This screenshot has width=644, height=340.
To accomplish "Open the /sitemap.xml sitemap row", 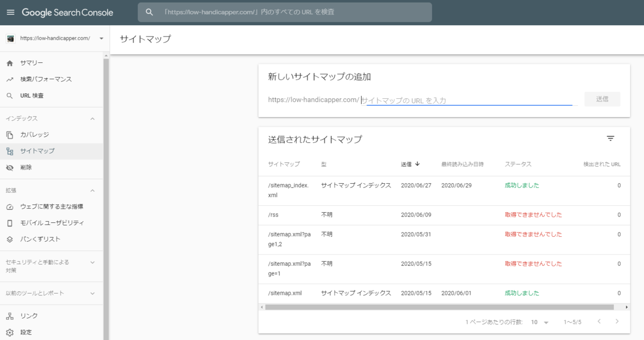I will point(444,293).
